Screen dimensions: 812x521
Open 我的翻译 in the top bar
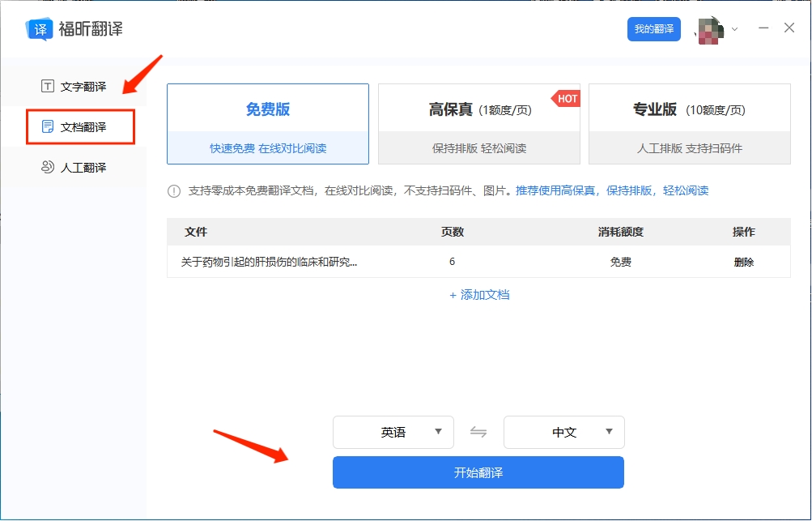[x=653, y=28]
